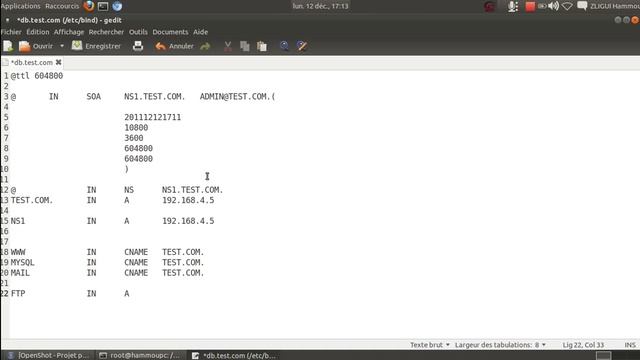The width and height of the screenshot is (640, 360).
Task: Switch to OpenShot window in taskbar
Action: (48, 356)
